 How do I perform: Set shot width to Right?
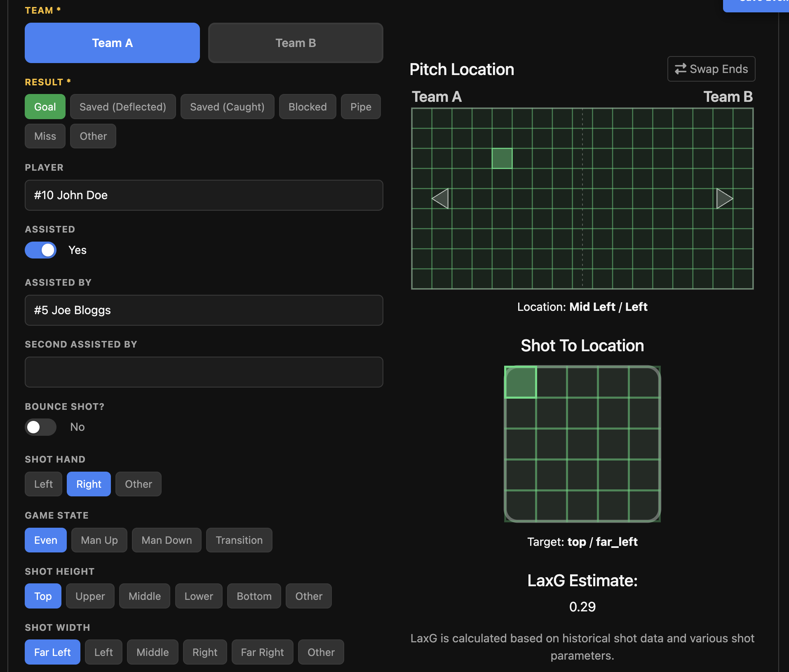pyautogui.click(x=205, y=652)
